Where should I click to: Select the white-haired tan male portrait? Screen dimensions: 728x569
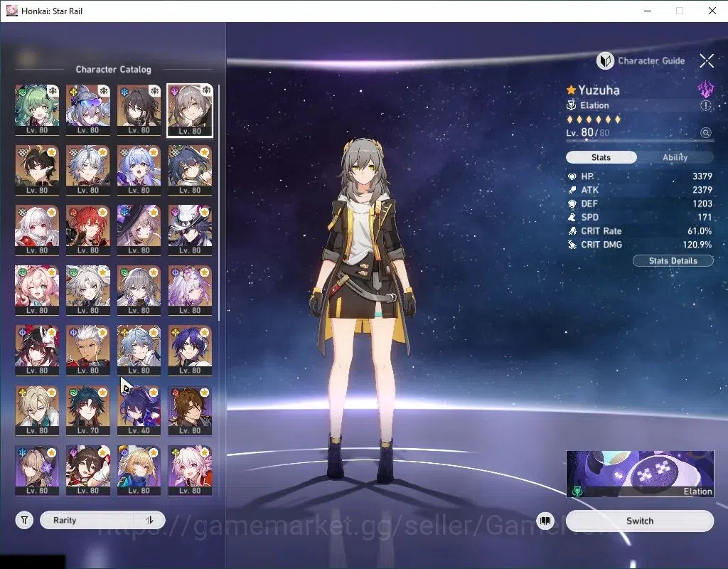point(87,350)
